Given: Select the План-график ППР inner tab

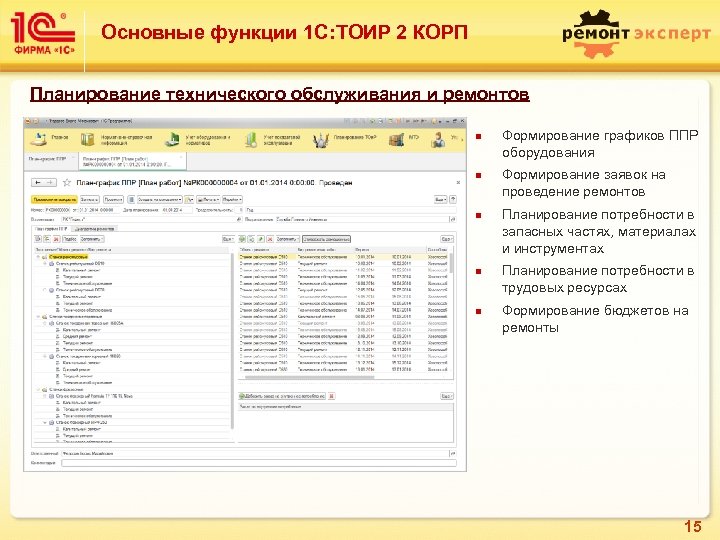Looking at the screenshot, I should tap(51, 229).
